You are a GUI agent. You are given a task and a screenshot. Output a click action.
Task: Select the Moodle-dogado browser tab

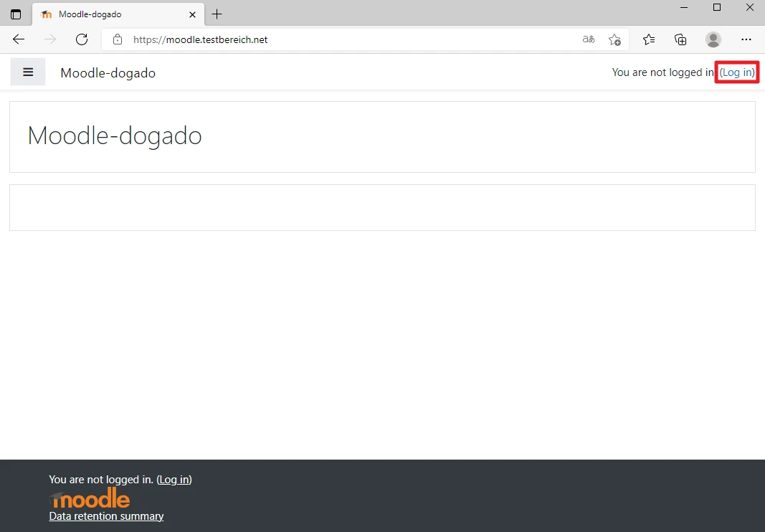118,14
